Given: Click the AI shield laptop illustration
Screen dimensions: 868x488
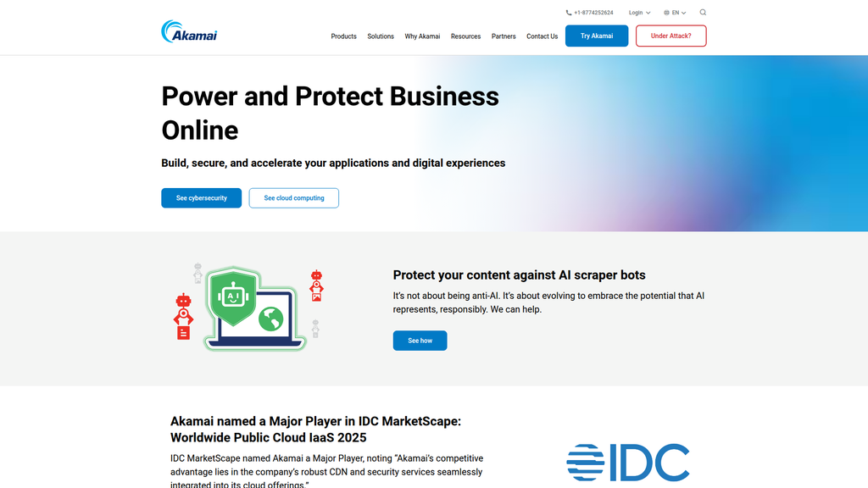Looking at the screenshot, I should (x=249, y=307).
